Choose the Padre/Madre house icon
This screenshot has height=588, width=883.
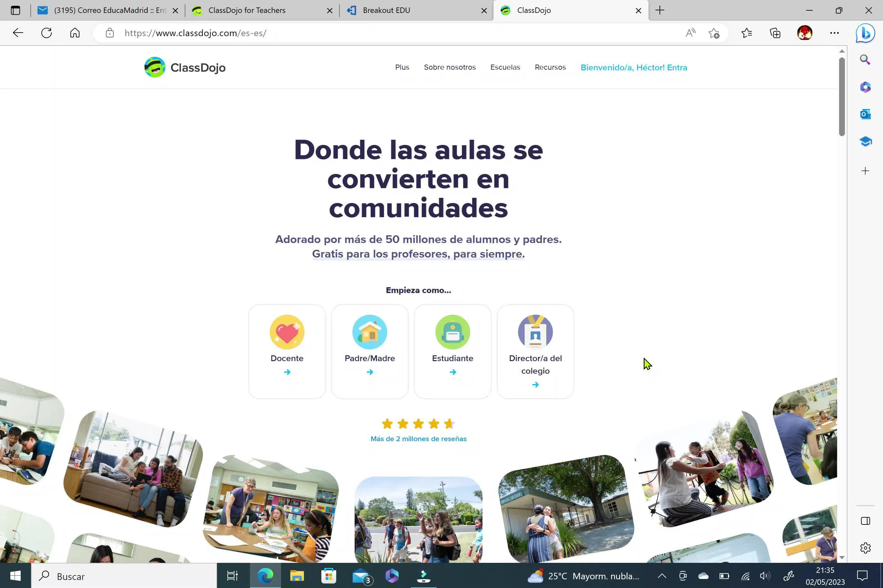point(369,332)
